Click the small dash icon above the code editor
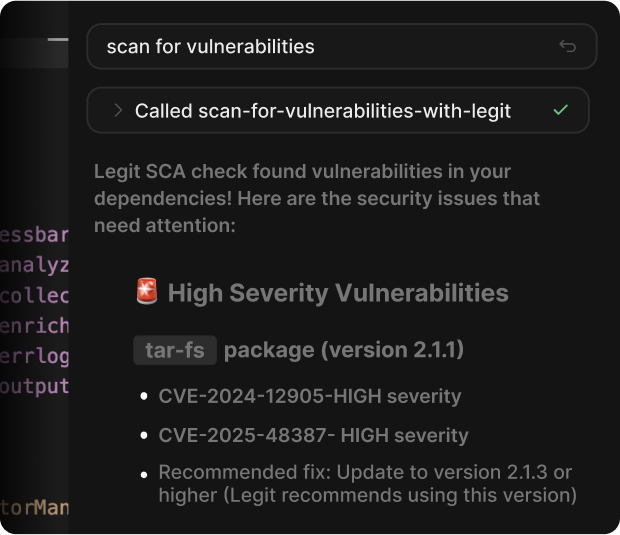The image size is (620, 535). (x=58, y=39)
